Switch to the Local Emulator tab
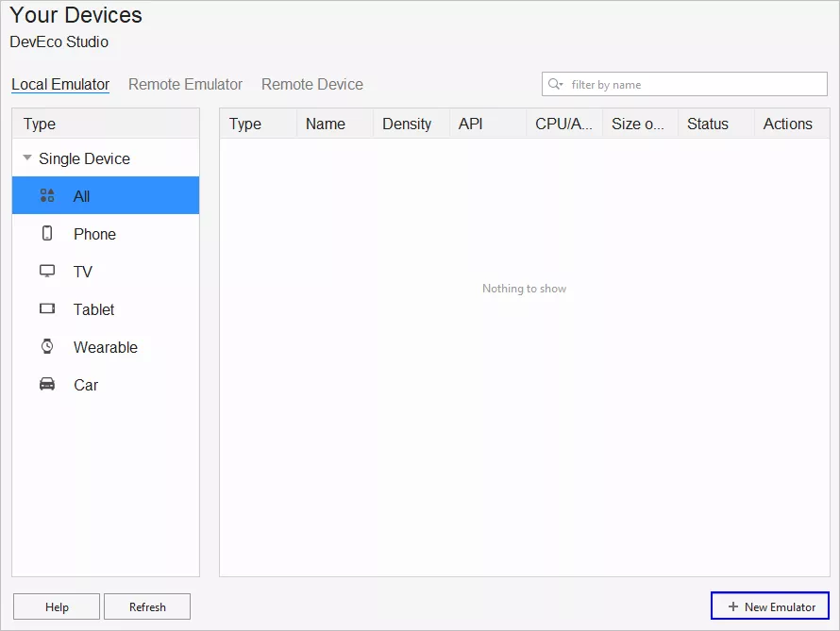840x631 pixels. tap(60, 85)
